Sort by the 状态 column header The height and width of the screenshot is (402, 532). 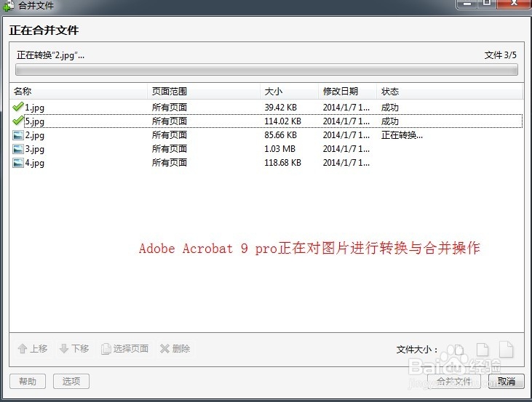tap(450, 91)
